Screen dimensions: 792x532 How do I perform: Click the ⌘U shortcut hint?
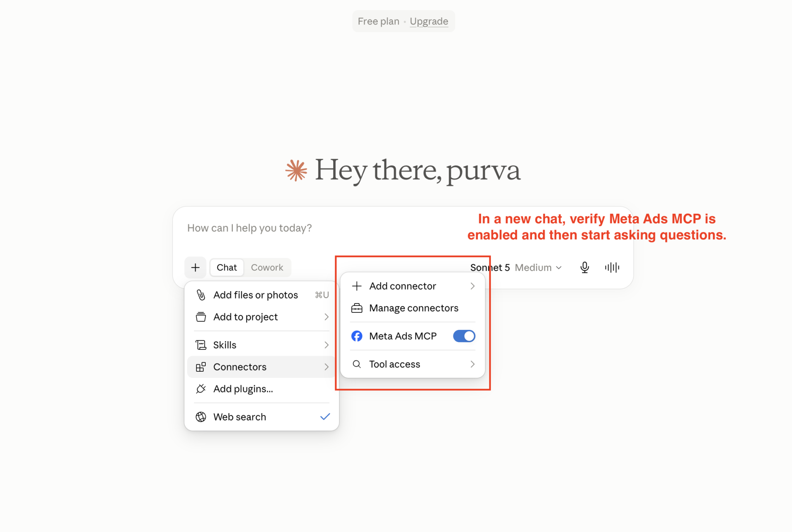pos(322,295)
